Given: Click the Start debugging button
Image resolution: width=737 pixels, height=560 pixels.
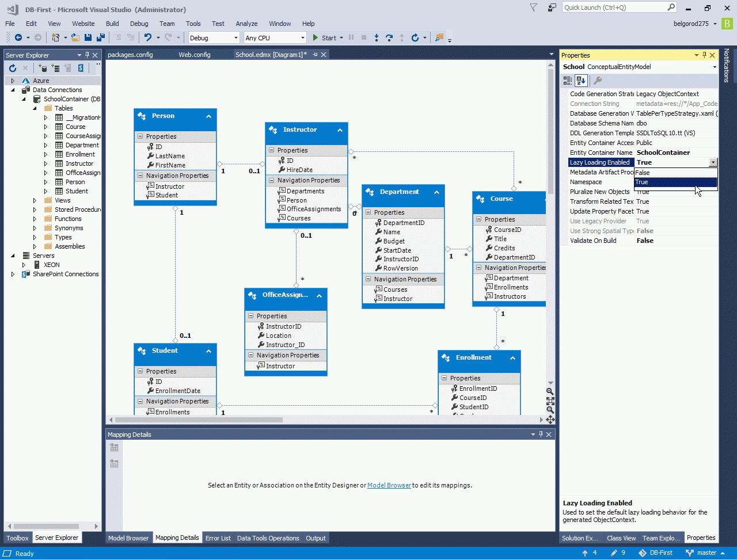Looking at the screenshot, I should coord(324,38).
